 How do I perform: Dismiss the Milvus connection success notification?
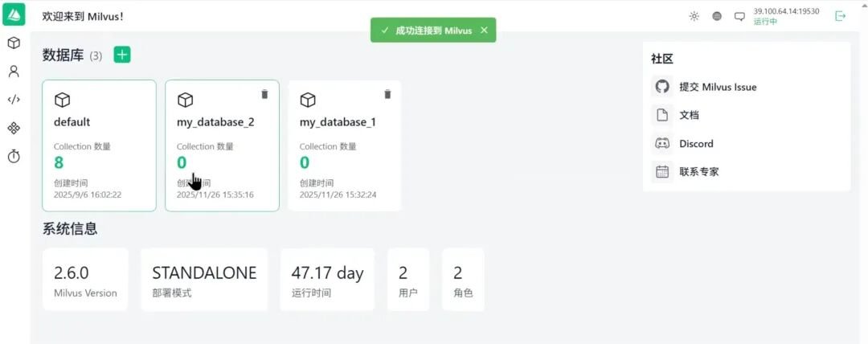pos(485,30)
